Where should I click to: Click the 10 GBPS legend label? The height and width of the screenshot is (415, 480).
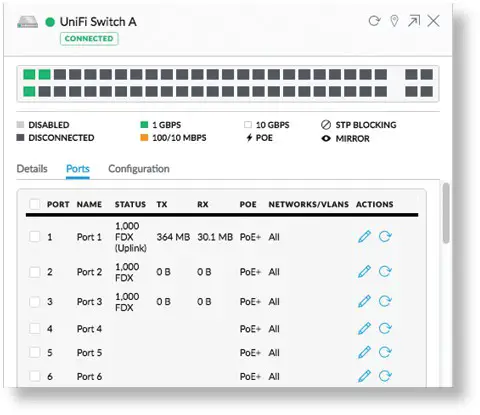tap(272, 125)
